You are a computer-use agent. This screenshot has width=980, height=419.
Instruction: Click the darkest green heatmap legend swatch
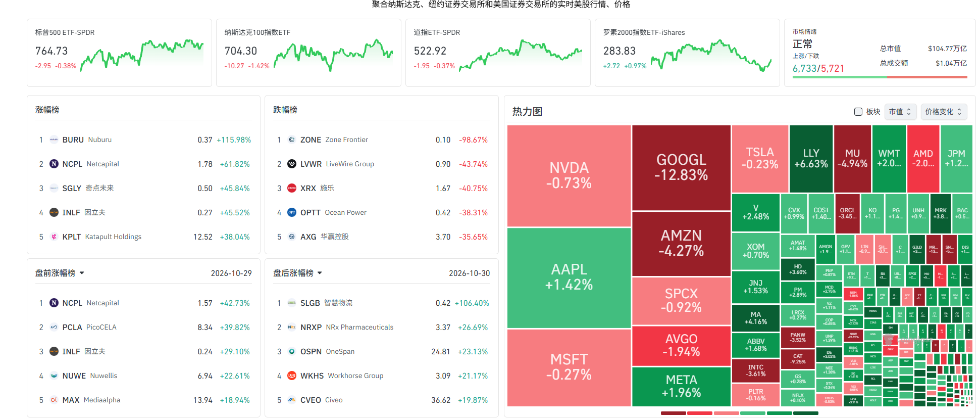tap(806, 413)
